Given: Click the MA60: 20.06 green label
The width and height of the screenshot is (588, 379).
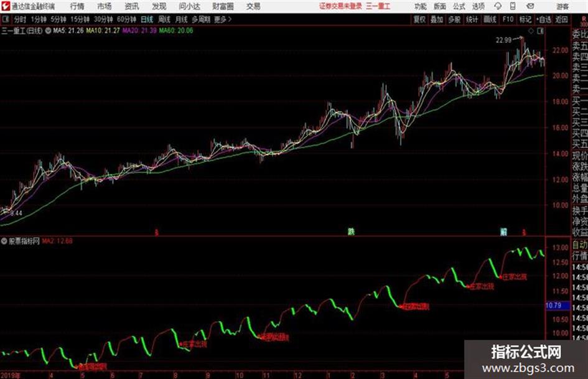Looking at the screenshot, I should (176, 30).
